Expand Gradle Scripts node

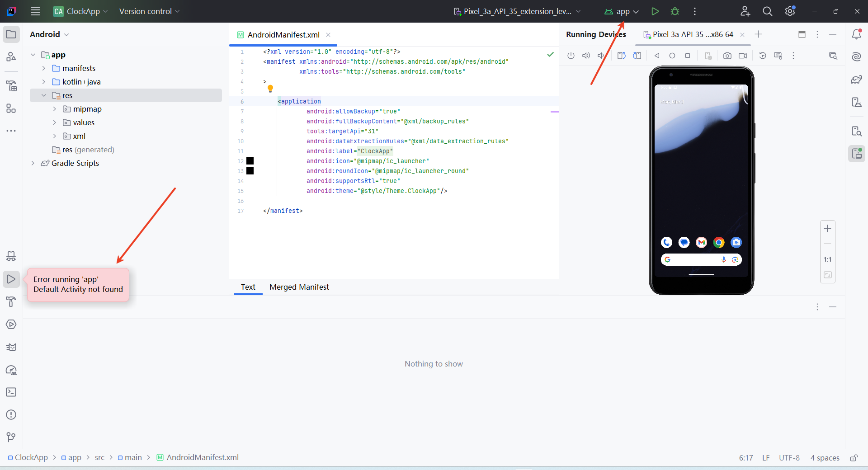point(33,163)
